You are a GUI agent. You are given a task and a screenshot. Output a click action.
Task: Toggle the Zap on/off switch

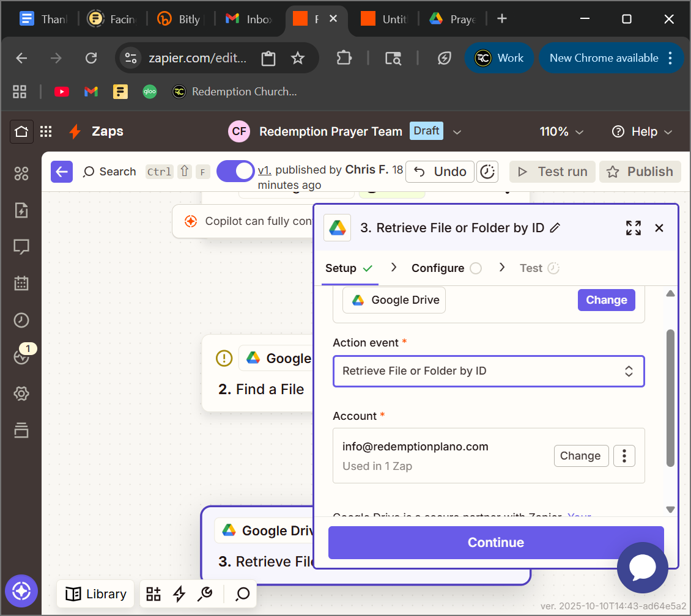(235, 171)
